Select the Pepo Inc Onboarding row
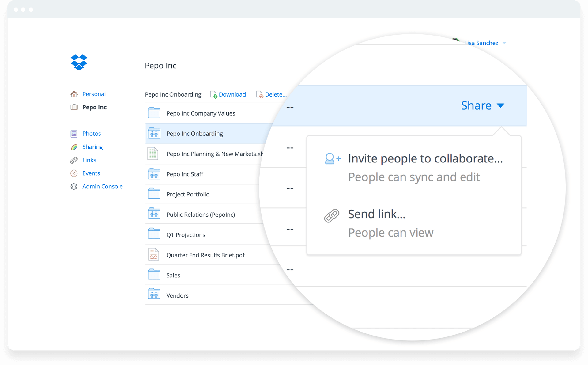This screenshot has height=365, width=588. coord(194,134)
